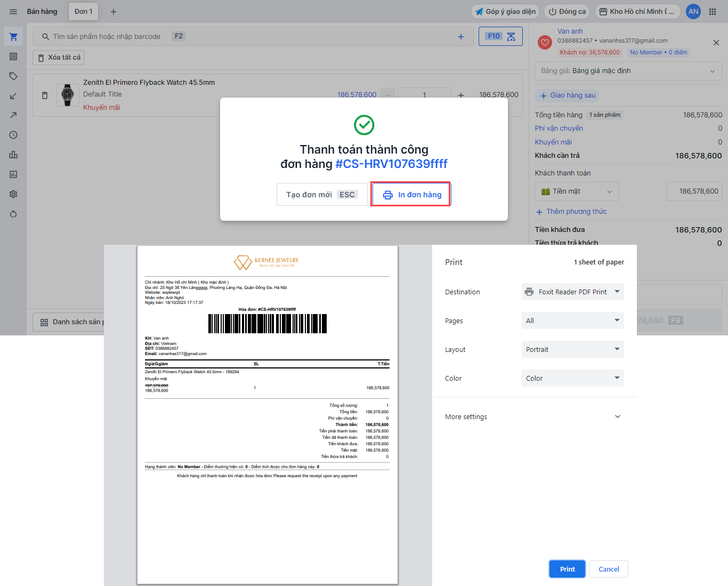Image resolution: width=728 pixels, height=586 pixels.
Task: Click order link #CS-HRV107639ffff
Action: point(391,164)
